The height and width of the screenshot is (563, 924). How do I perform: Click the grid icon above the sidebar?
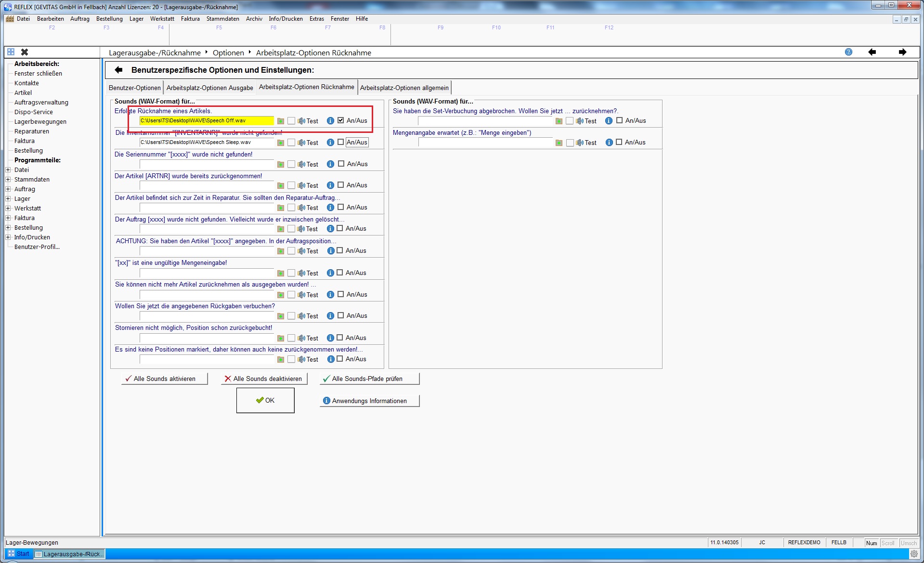point(11,52)
